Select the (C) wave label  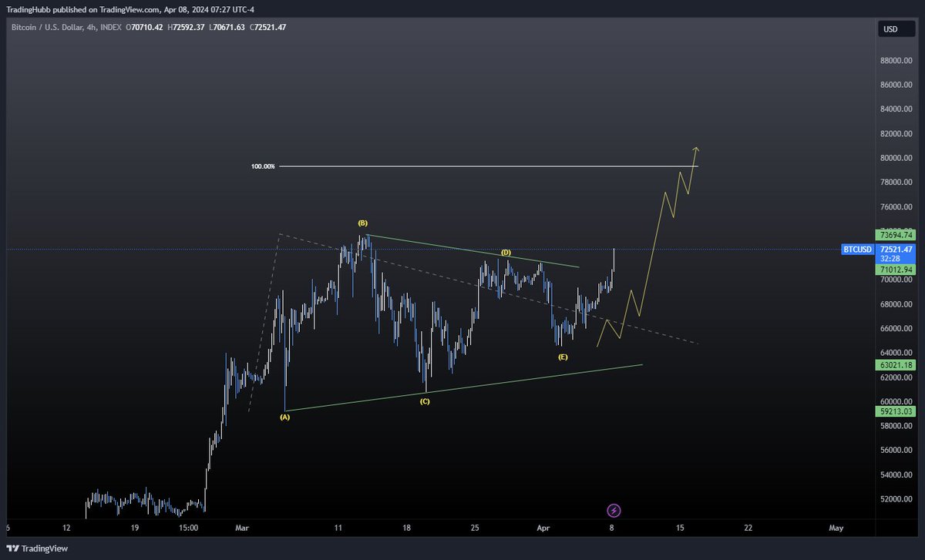point(425,401)
